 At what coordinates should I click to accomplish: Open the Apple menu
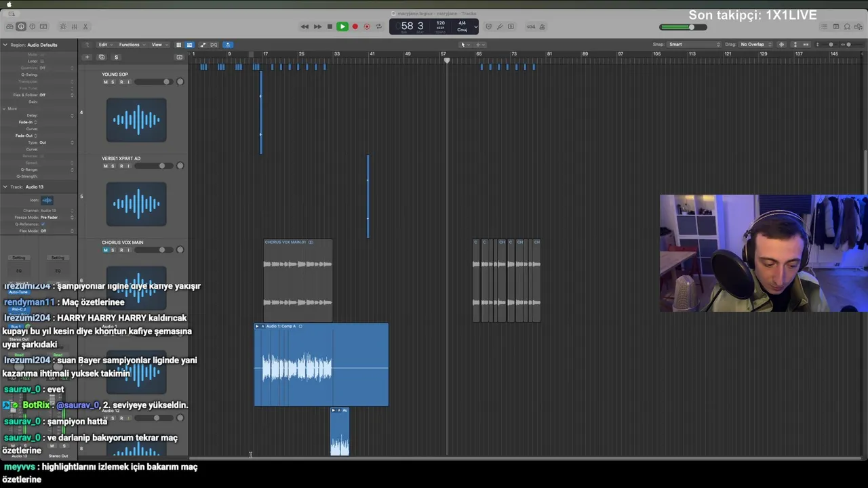click(x=9, y=4)
